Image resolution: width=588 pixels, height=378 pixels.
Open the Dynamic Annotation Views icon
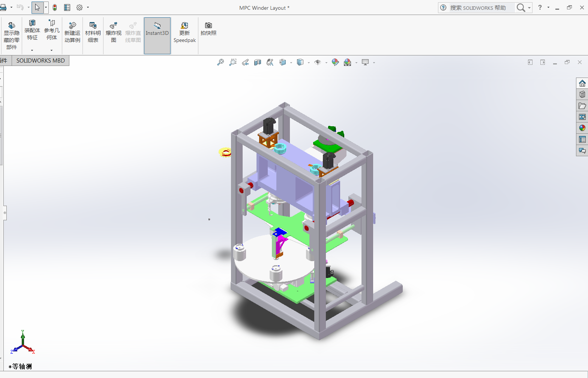coord(270,62)
